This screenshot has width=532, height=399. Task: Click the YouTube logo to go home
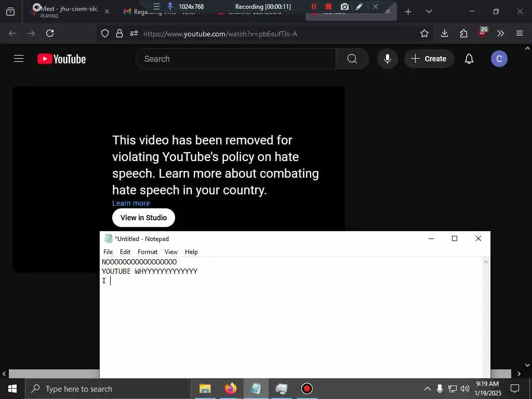coord(61,59)
